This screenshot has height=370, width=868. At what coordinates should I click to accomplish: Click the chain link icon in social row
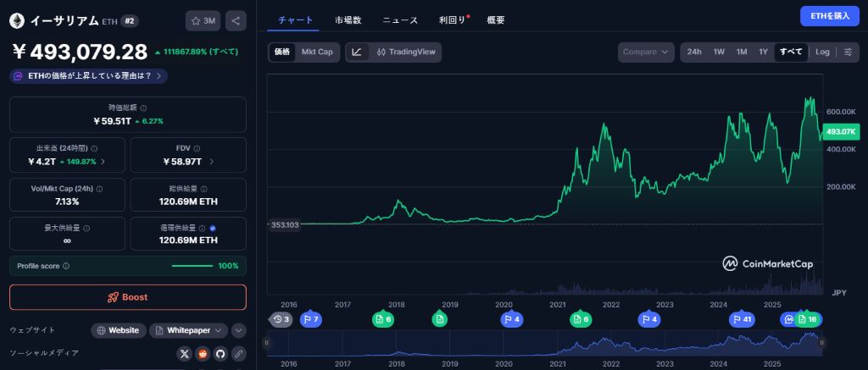(x=239, y=353)
